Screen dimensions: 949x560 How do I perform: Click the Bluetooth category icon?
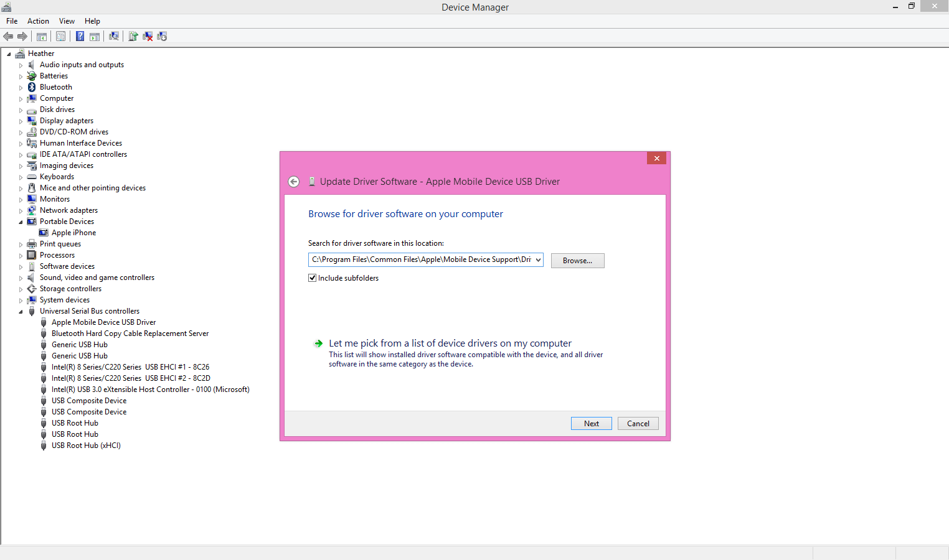(32, 87)
